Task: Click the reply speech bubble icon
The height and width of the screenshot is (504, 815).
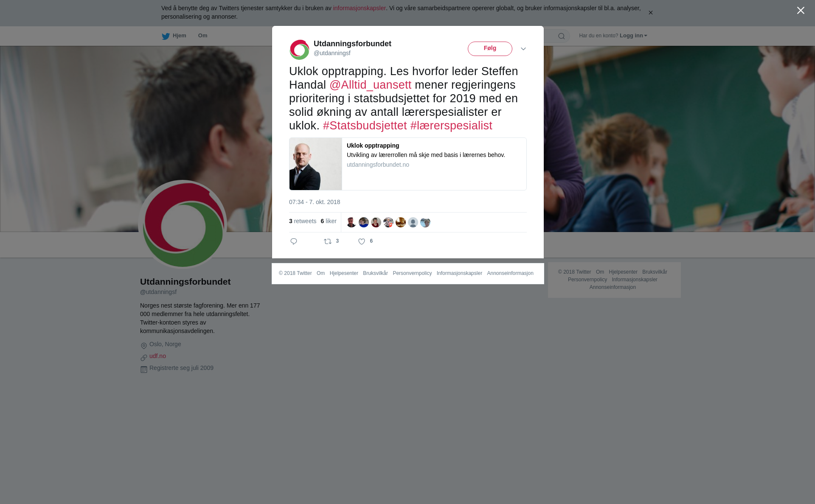Action: 294,241
